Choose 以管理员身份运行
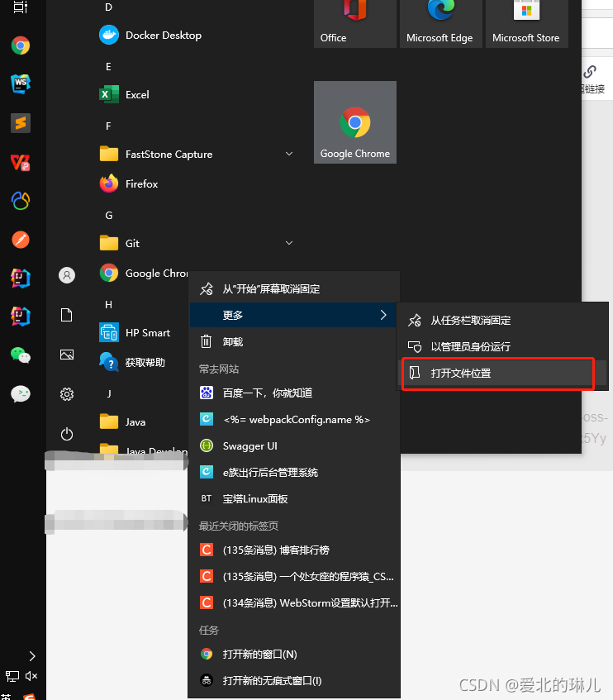 [502, 346]
